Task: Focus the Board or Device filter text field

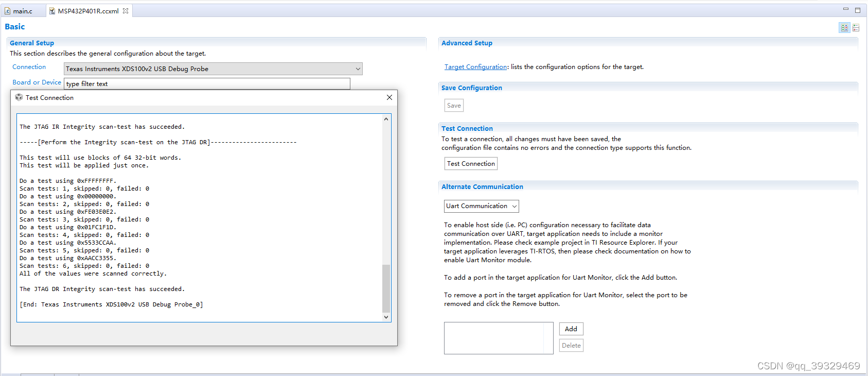Action: click(207, 83)
